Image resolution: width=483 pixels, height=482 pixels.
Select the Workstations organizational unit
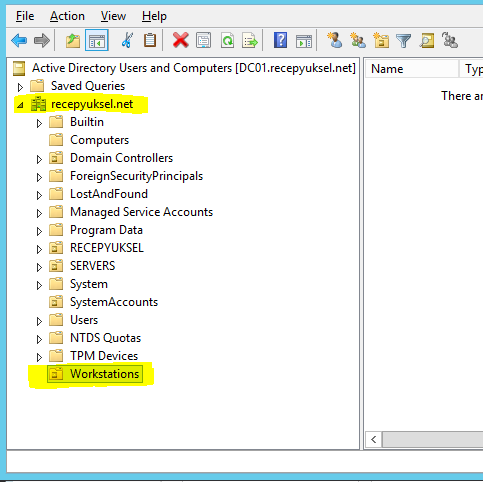point(104,374)
